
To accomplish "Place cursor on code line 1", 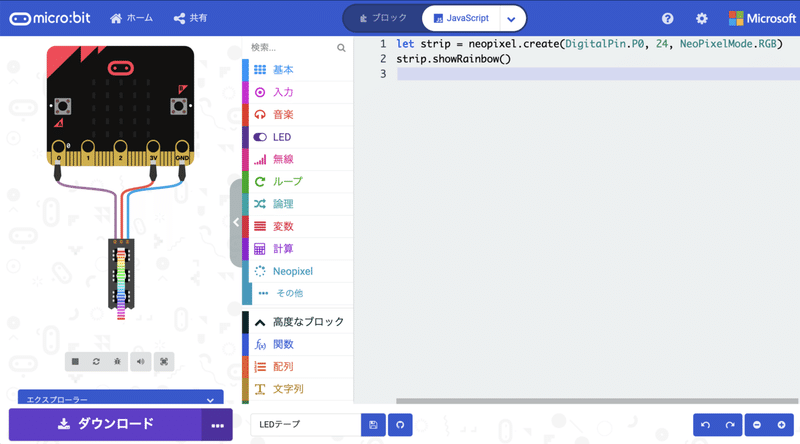I will point(589,44).
